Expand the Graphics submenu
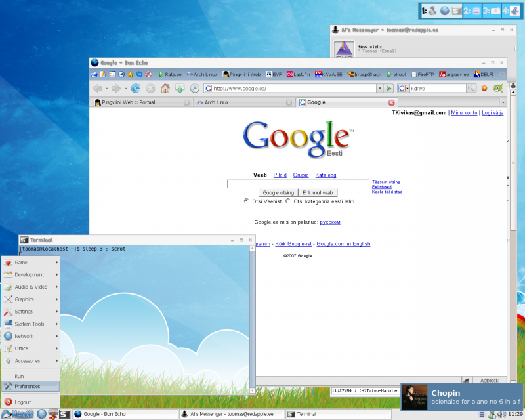This screenshot has width=525, height=420. (x=31, y=299)
